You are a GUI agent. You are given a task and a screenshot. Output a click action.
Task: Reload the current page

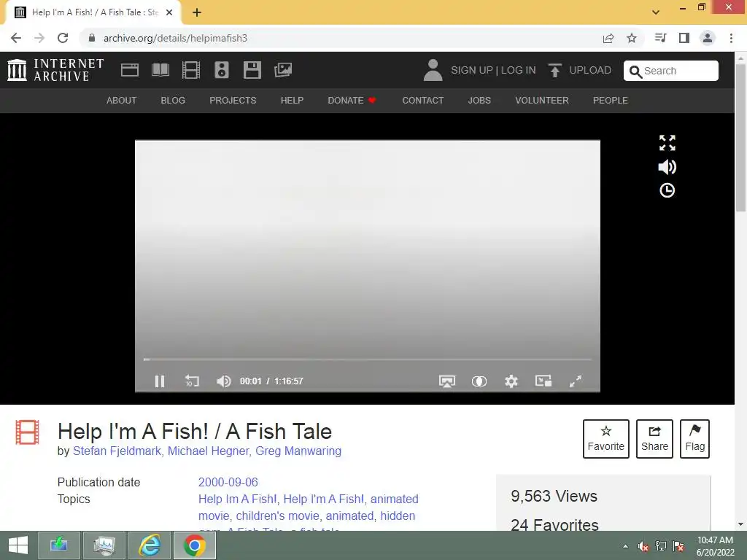point(63,38)
